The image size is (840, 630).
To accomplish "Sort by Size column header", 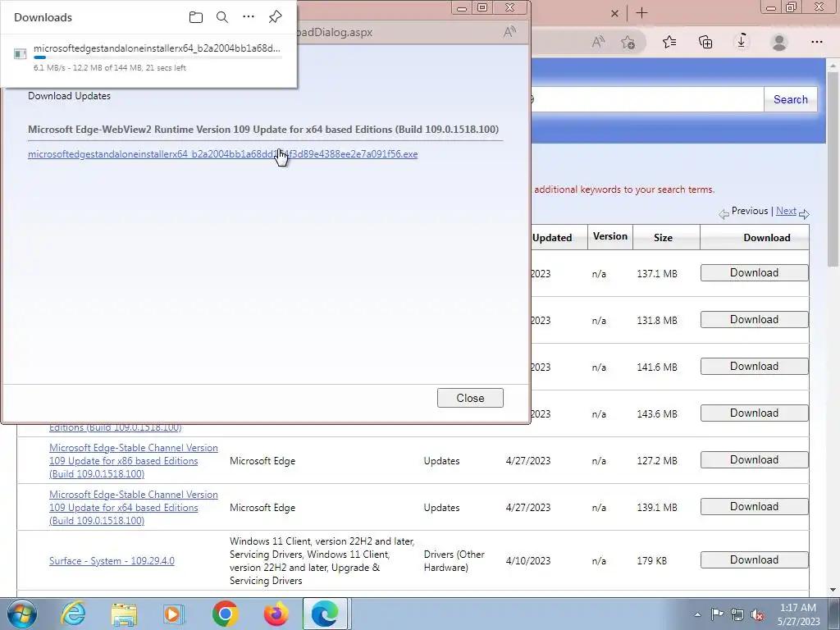I will click(663, 238).
